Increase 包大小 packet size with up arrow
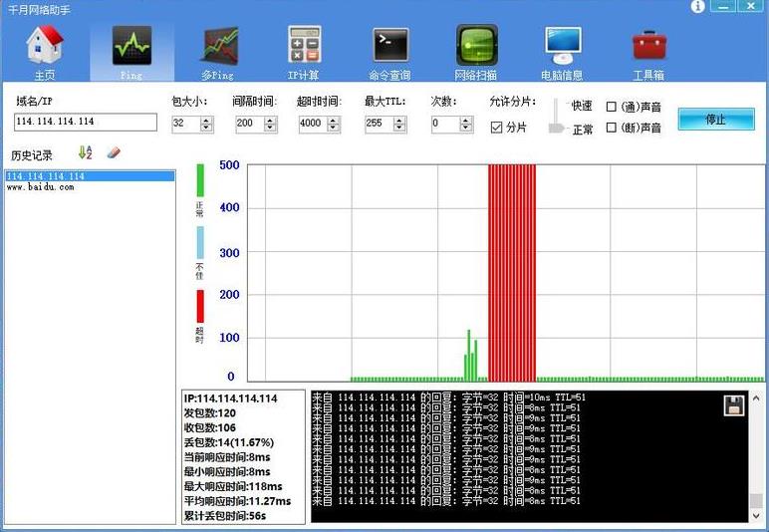The width and height of the screenshot is (769, 532). coord(206,120)
